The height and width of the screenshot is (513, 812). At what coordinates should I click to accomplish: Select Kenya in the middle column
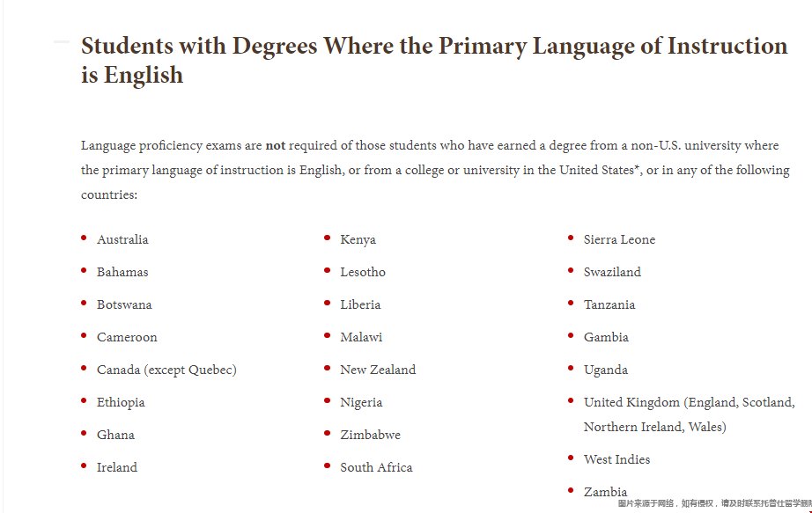coord(358,240)
